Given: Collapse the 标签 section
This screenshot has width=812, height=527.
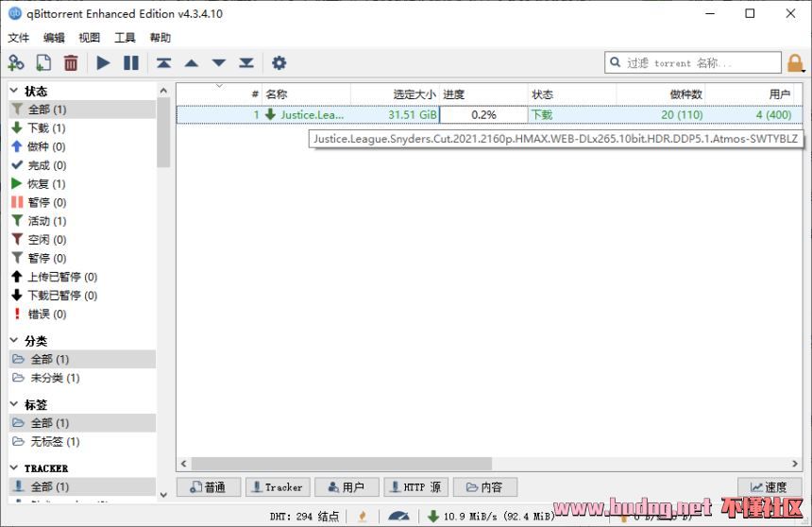Looking at the screenshot, I should (x=14, y=404).
